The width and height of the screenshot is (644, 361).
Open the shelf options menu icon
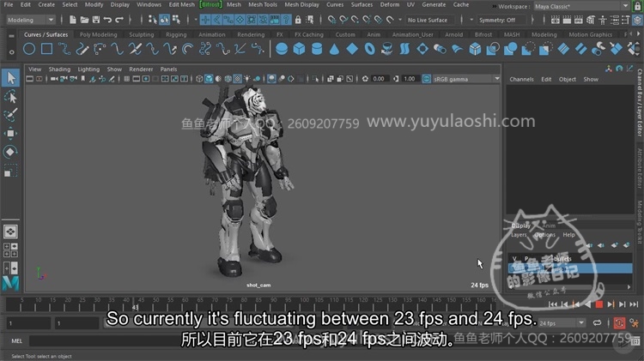11,51
